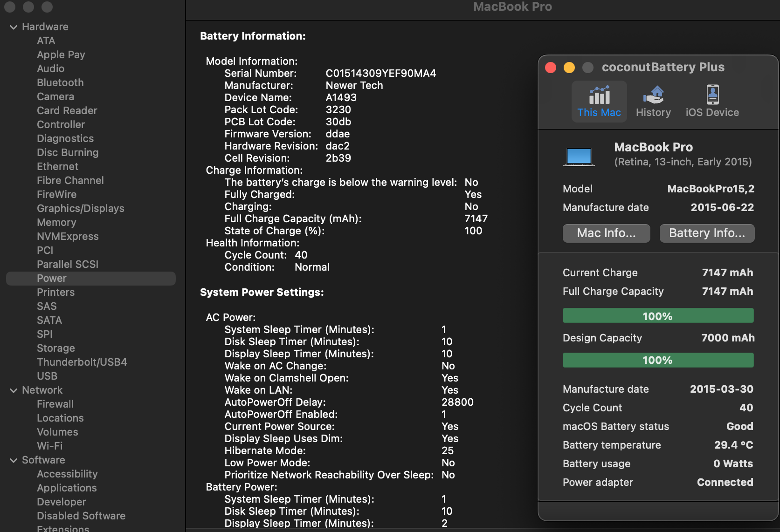
Task: Open the Battery Info... button
Action: (707, 233)
